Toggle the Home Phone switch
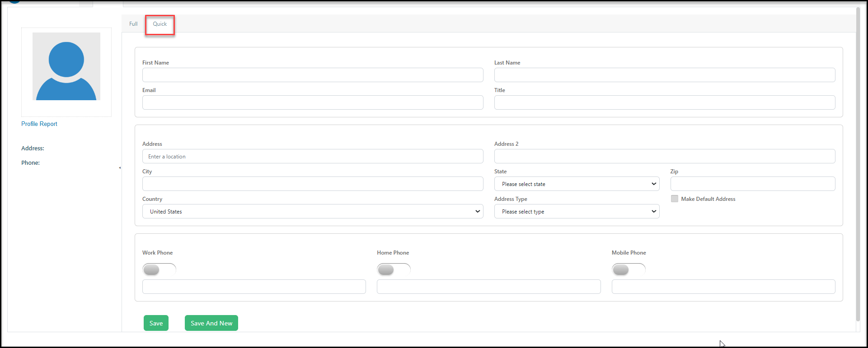The height and width of the screenshot is (348, 868). tap(394, 269)
